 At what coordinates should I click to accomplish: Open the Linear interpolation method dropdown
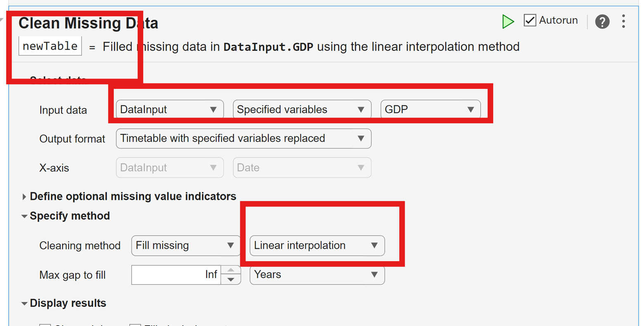(x=317, y=246)
